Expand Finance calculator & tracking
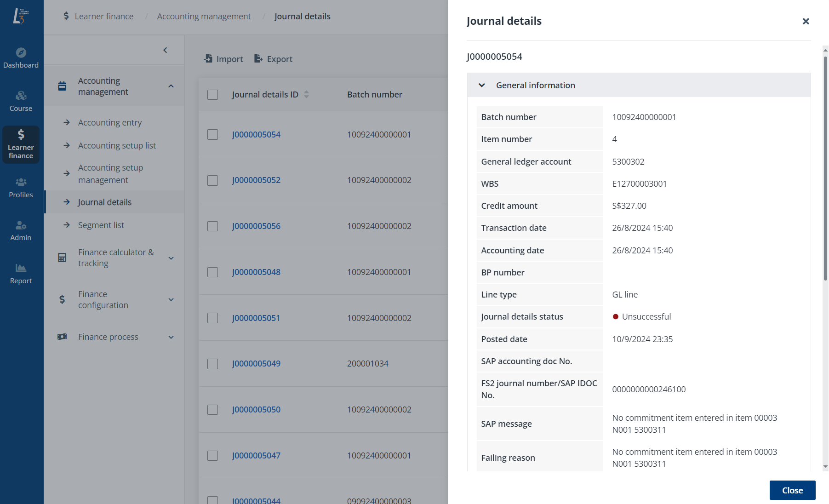The width and height of the screenshot is (829, 504). pyautogui.click(x=171, y=258)
